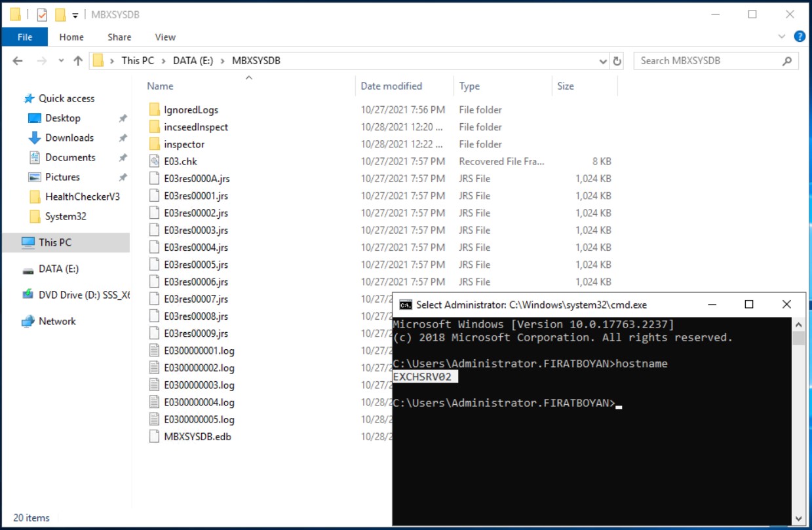Select Quick access in navigation pane

[66, 98]
